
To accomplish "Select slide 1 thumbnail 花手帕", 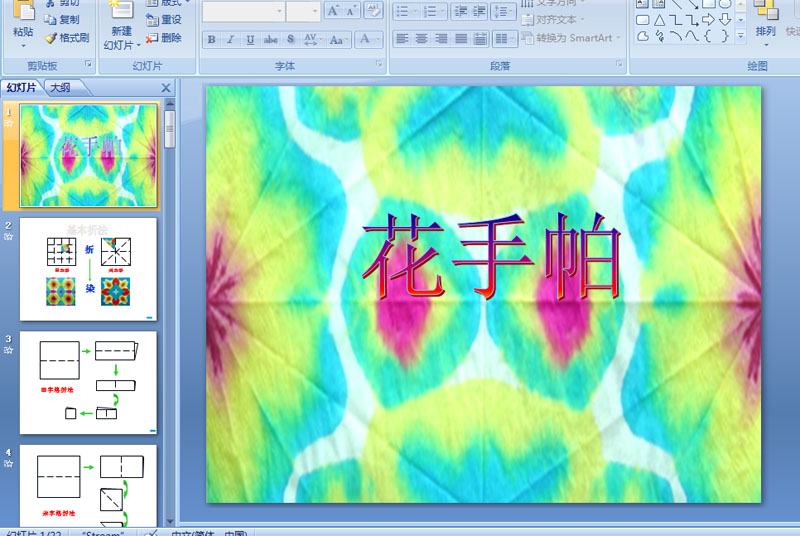I will tap(88, 156).
